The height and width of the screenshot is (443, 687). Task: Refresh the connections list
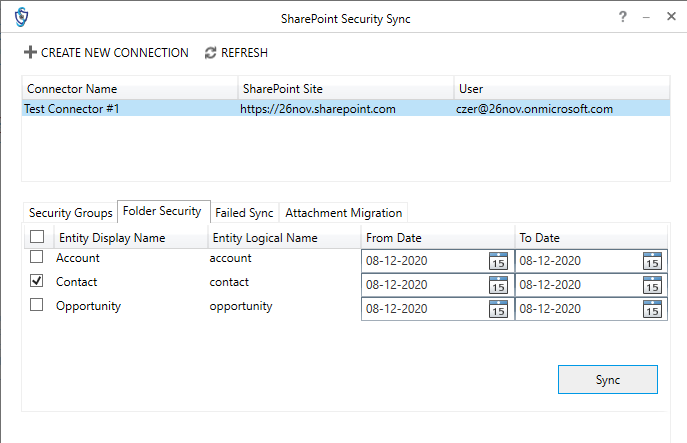tap(236, 53)
